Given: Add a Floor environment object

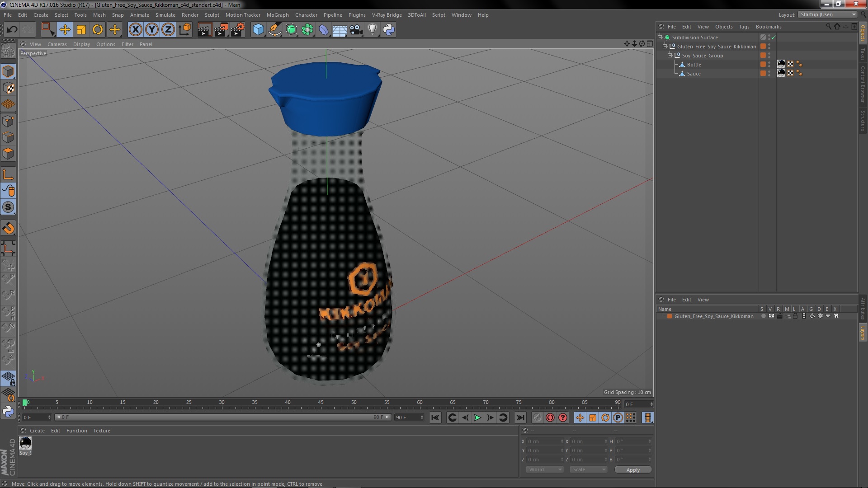Looking at the screenshot, I should (340, 30).
